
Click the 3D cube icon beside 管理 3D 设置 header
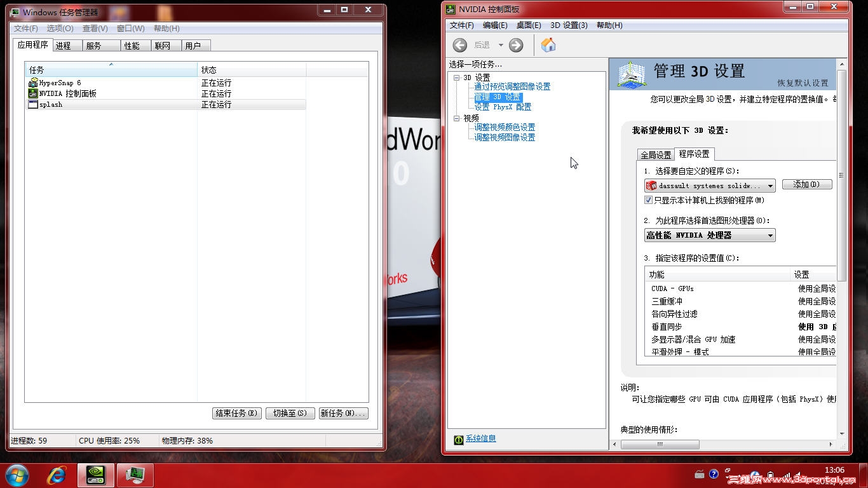coord(630,74)
